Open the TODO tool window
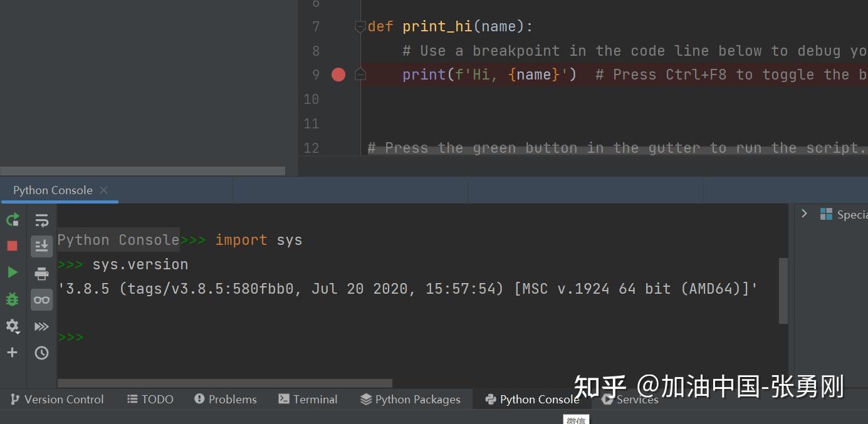Image resolution: width=868 pixels, height=424 pixels. click(x=150, y=399)
